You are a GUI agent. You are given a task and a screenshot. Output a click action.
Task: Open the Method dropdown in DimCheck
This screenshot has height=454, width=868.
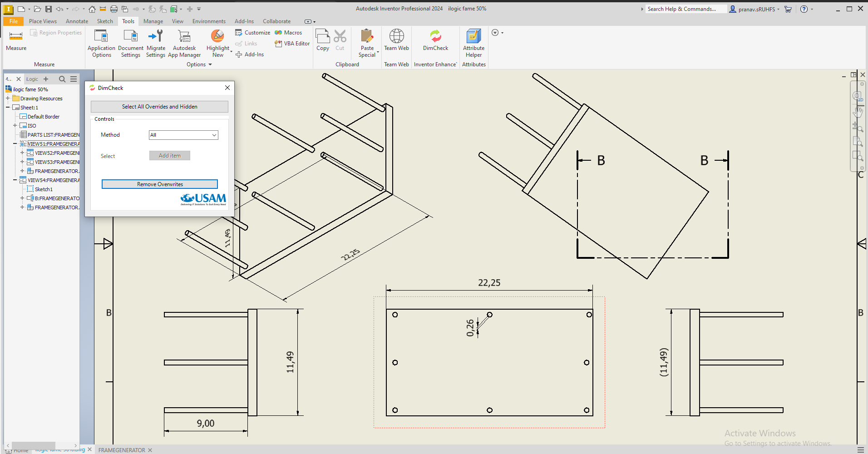click(183, 135)
